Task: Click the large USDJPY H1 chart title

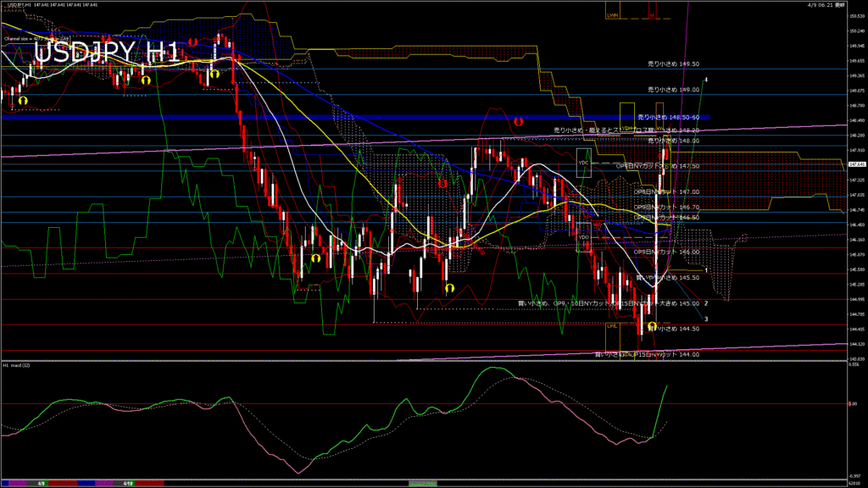Action: 106,53
